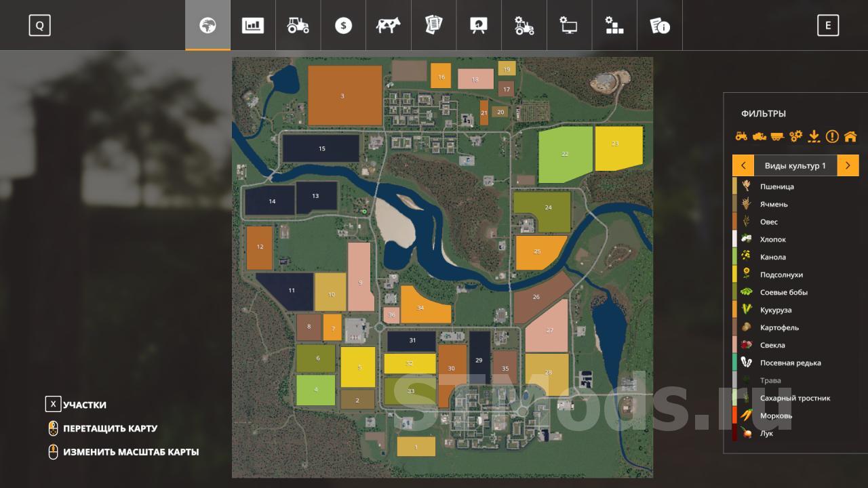Toggle the unloading points download-arrow filter
This screenshot has width=868, height=488.
(814, 136)
